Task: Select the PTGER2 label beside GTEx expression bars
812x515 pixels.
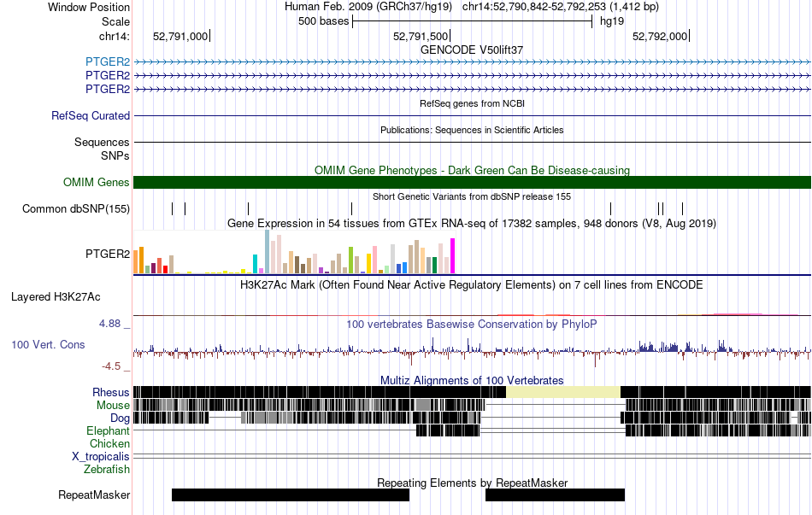Action: [x=108, y=254]
